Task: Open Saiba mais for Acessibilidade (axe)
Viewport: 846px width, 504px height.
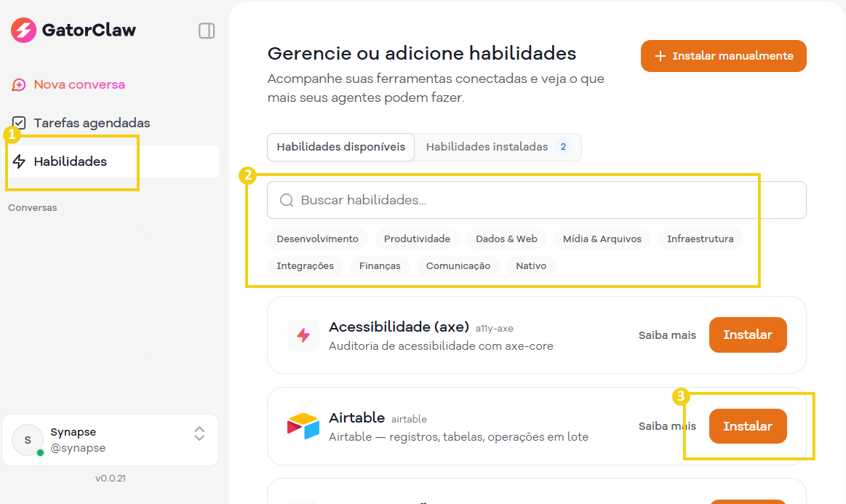Action: pyautogui.click(x=667, y=335)
